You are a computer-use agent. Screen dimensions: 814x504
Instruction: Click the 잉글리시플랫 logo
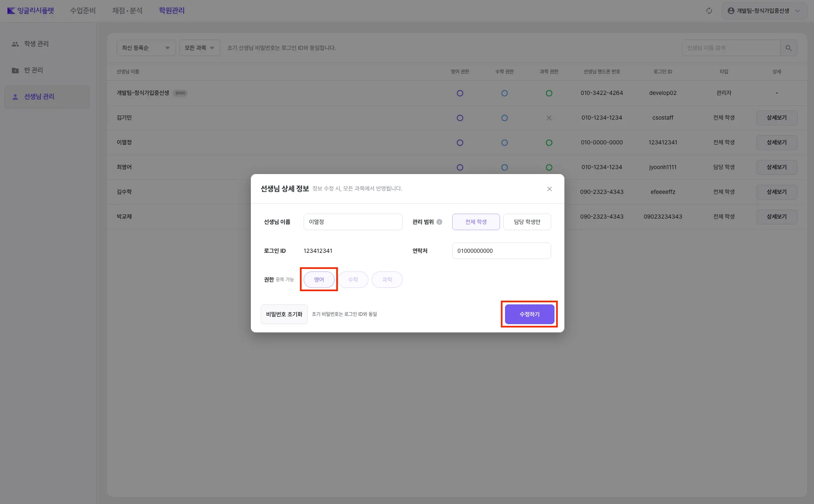(x=31, y=11)
